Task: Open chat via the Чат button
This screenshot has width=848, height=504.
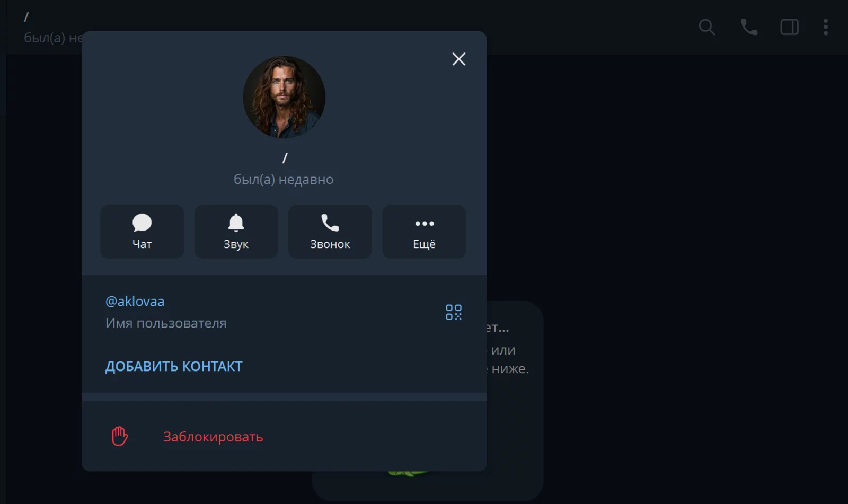Action: (142, 232)
